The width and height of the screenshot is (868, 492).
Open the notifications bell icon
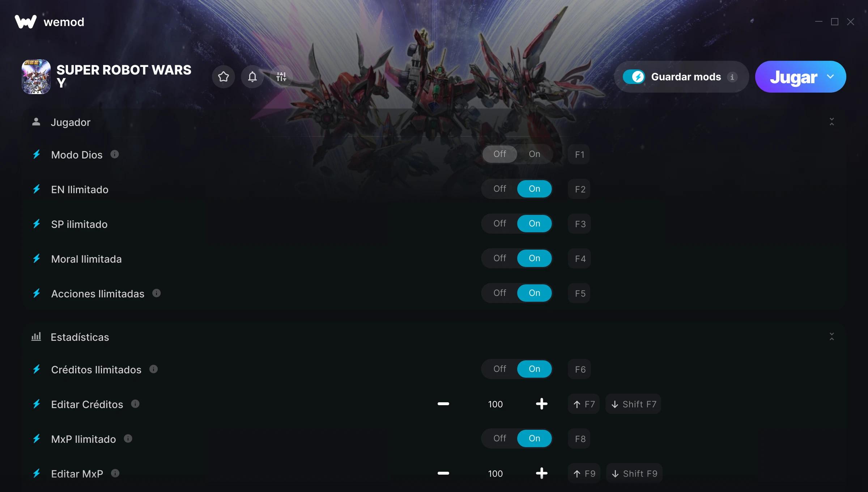252,77
